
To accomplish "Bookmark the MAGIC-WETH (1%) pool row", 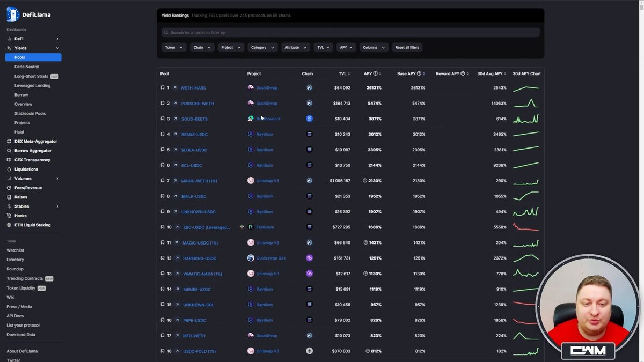I will coord(163,181).
